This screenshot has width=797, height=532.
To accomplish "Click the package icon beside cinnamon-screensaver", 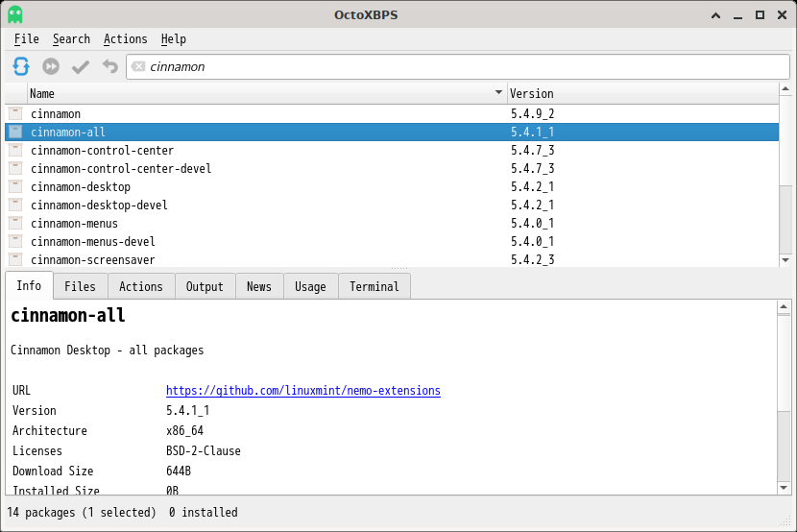I will coord(15,259).
